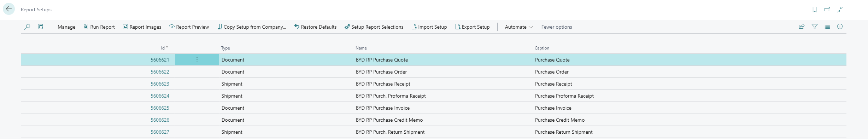This screenshot has height=139, width=868.
Task: Expand the Automate dropdown
Action: (x=518, y=27)
